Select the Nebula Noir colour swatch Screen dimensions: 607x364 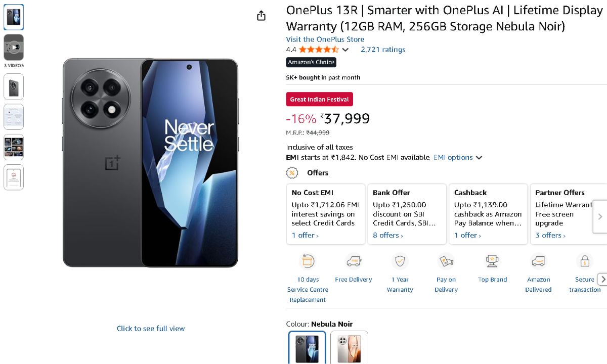307,347
